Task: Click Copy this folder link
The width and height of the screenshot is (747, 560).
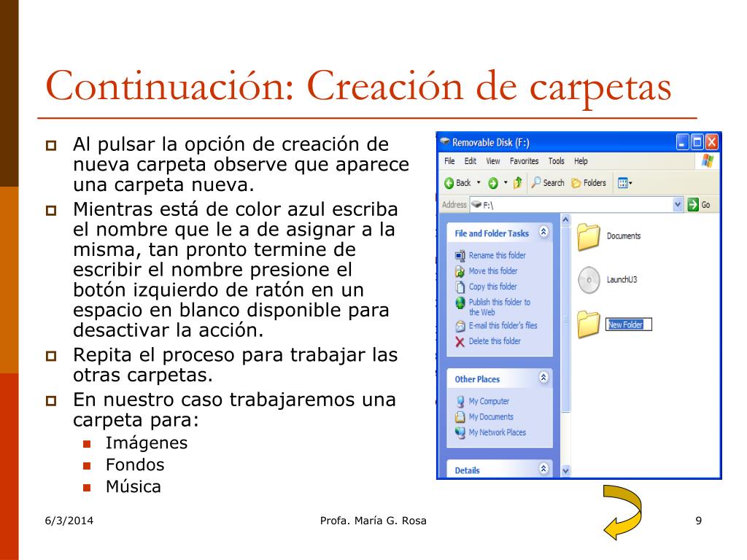Action: click(x=492, y=287)
